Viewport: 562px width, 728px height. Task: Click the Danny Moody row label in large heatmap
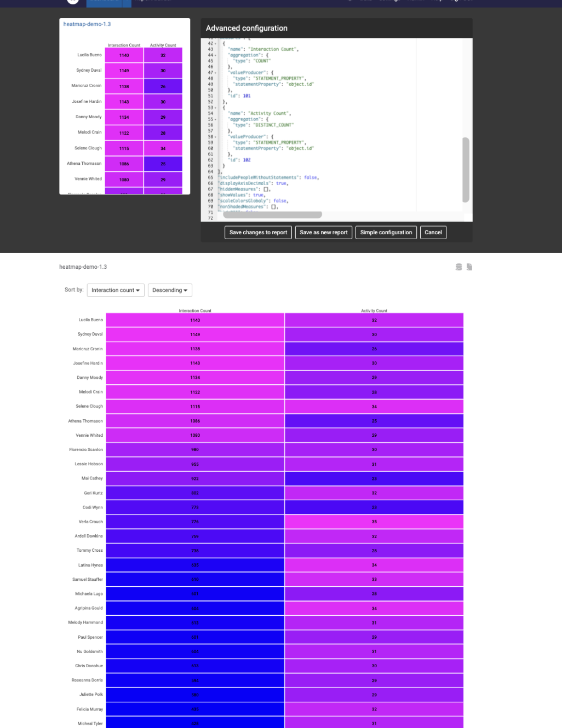pyautogui.click(x=90, y=378)
